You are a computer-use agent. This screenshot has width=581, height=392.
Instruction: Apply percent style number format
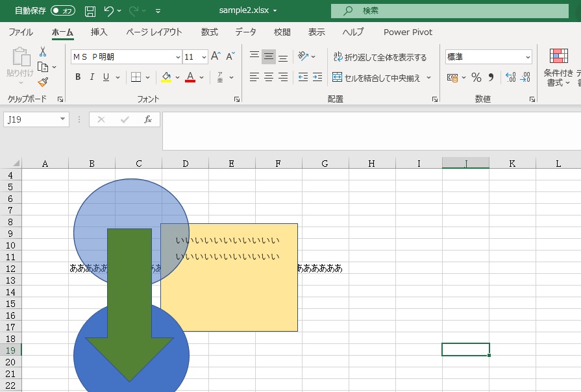[x=476, y=78]
